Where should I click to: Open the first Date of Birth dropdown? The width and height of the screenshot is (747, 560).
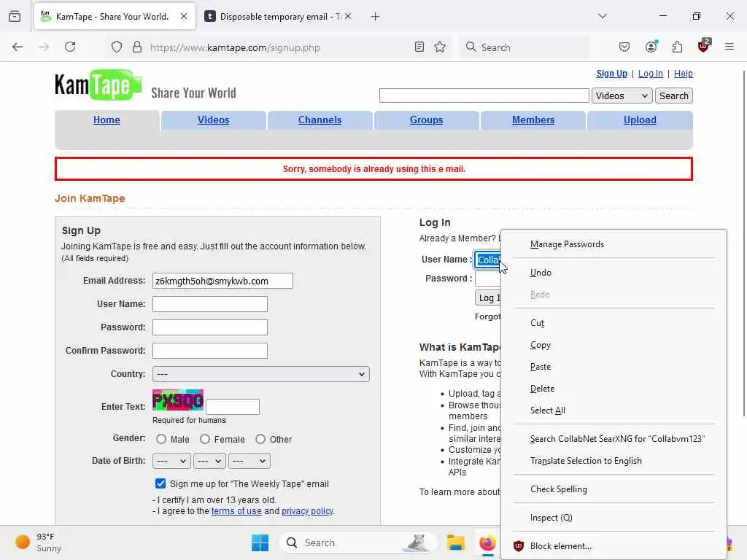[x=171, y=461]
